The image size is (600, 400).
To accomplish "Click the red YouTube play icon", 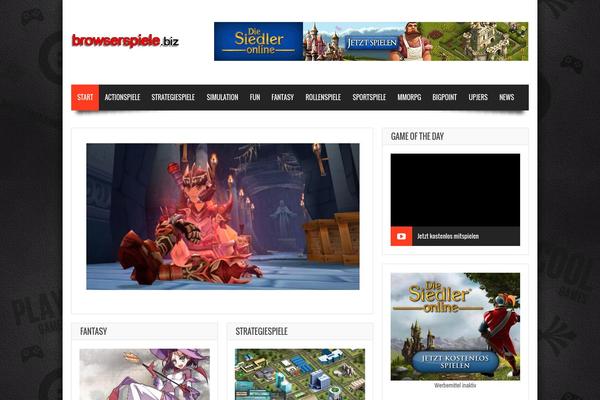I will click(x=401, y=236).
